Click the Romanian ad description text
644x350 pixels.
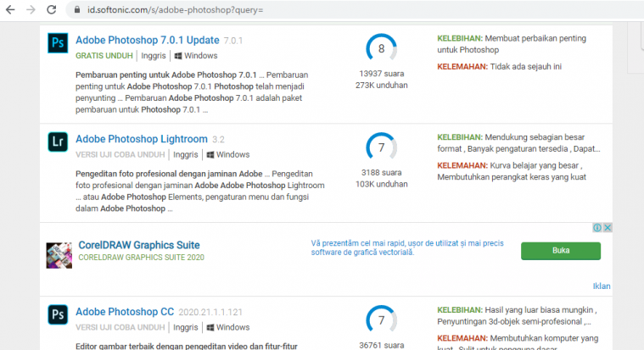coord(407,247)
